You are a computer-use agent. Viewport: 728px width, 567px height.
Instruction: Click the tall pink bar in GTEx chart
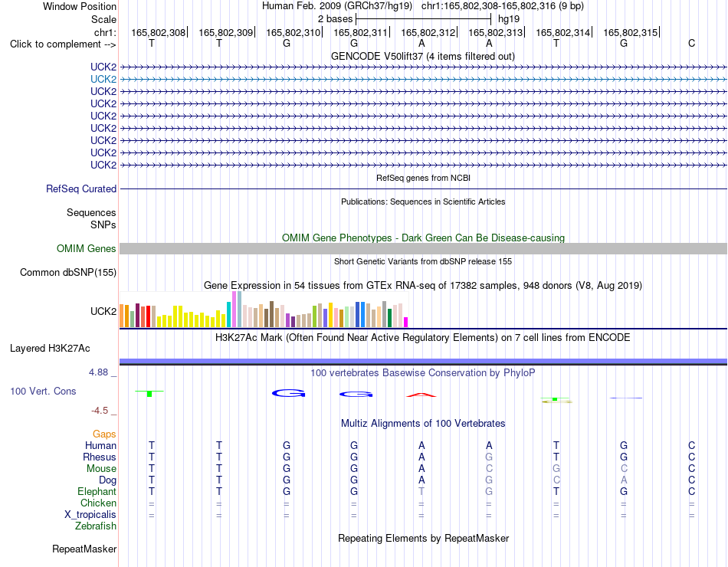[234, 310]
